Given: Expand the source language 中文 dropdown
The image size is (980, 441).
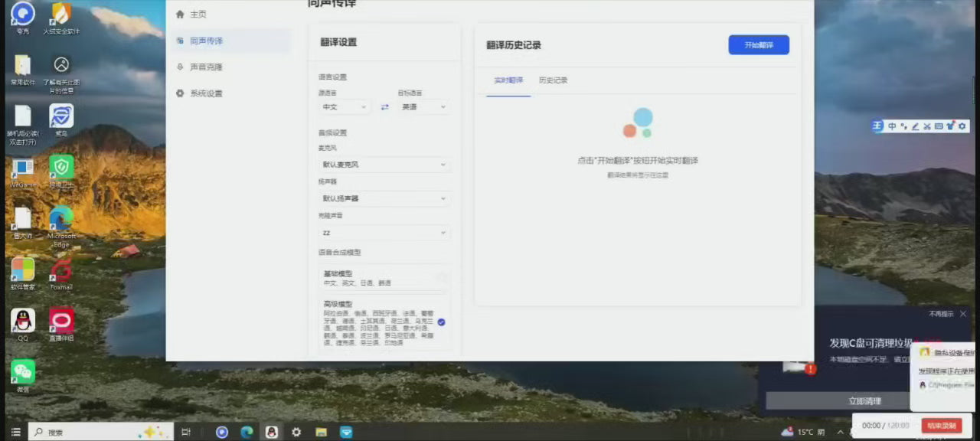Looking at the screenshot, I should click(x=345, y=107).
